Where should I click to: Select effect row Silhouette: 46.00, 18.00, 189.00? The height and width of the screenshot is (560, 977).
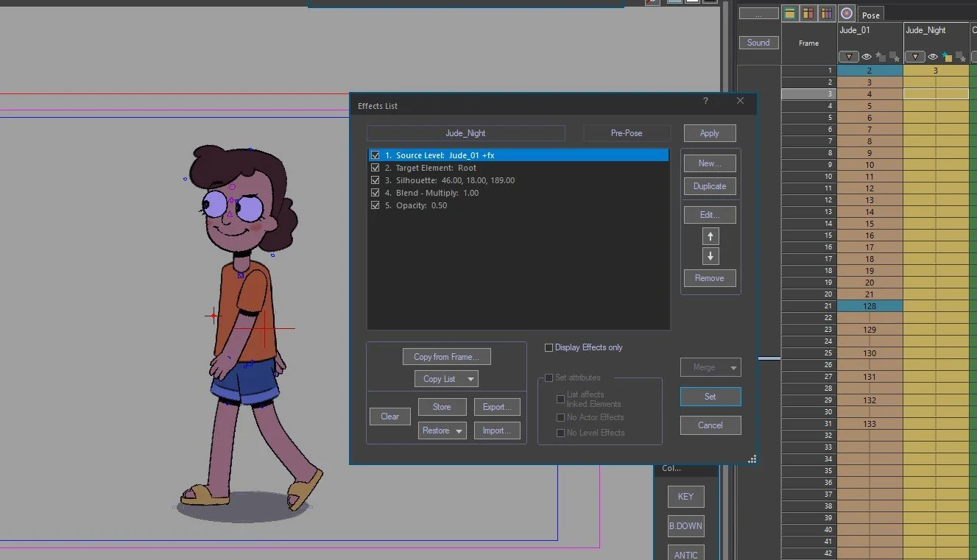[x=518, y=180]
